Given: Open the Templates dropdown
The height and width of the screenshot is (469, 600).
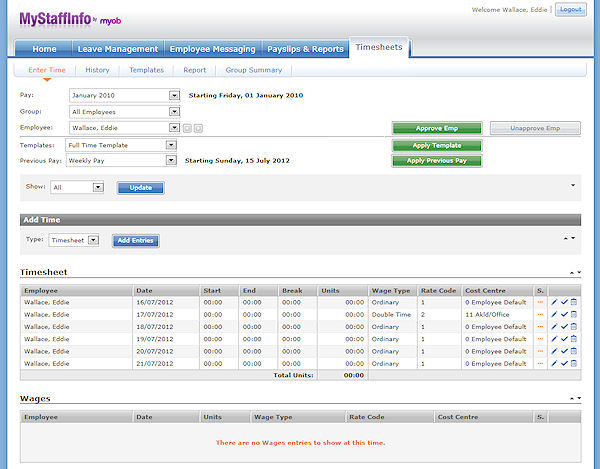Looking at the screenshot, I should click(171, 145).
